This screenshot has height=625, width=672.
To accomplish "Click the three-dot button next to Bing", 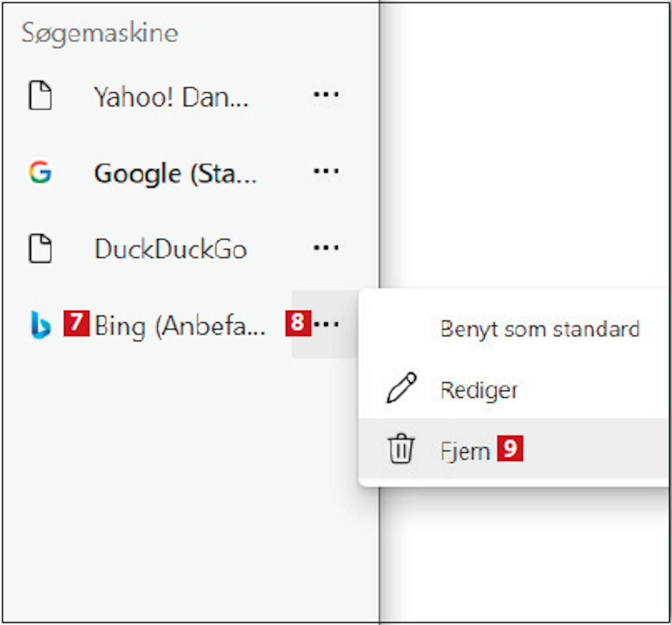I will coord(327,324).
